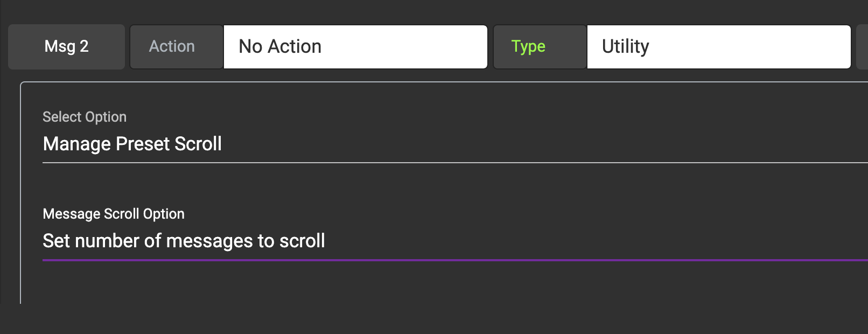Click the Action label
The width and height of the screenshot is (868, 334).
click(172, 47)
